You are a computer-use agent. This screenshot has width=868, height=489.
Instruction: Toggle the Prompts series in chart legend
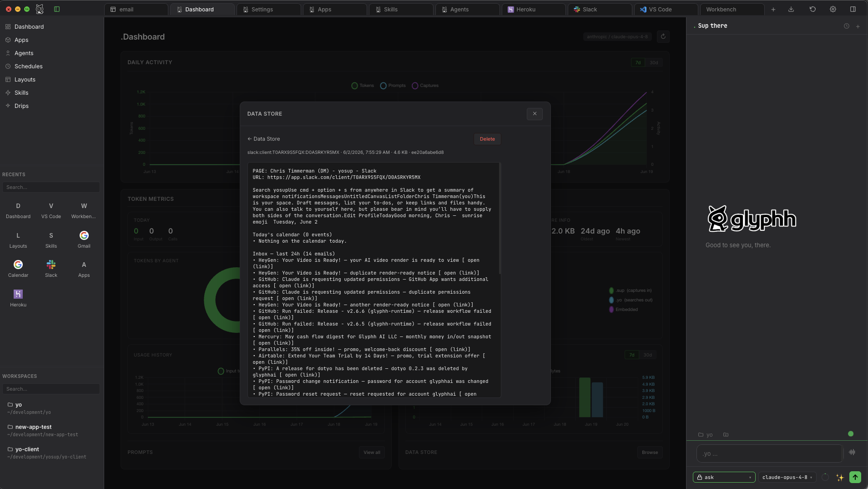pos(393,86)
